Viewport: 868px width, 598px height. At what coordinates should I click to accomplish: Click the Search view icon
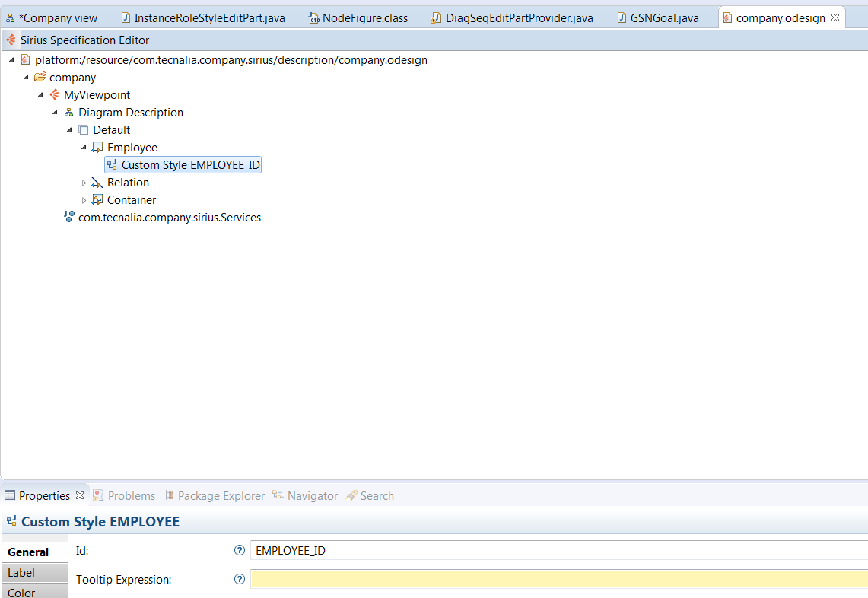351,495
